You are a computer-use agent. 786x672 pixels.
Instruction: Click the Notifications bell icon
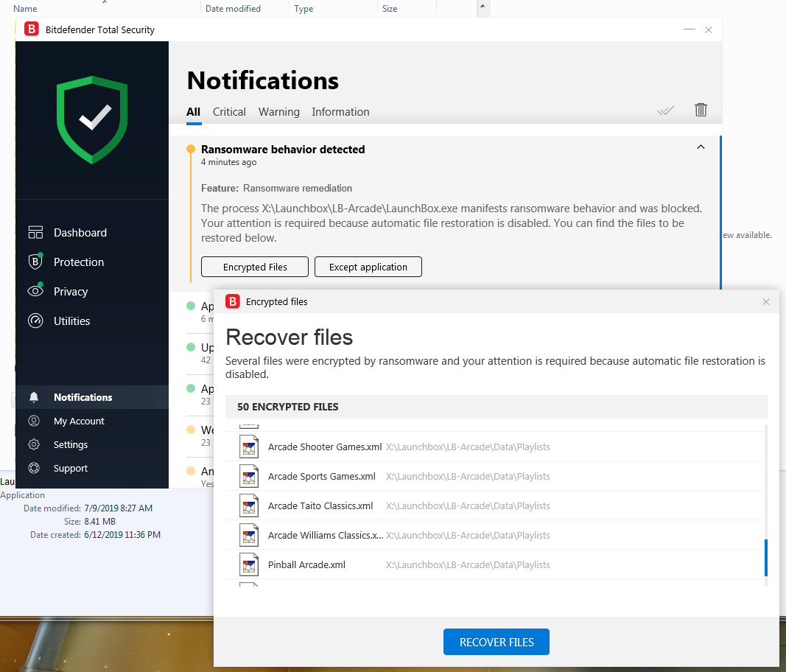coord(34,397)
